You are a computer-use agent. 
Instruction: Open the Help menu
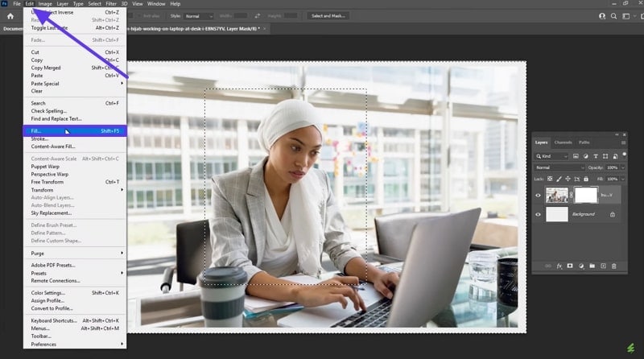point(175,4)
